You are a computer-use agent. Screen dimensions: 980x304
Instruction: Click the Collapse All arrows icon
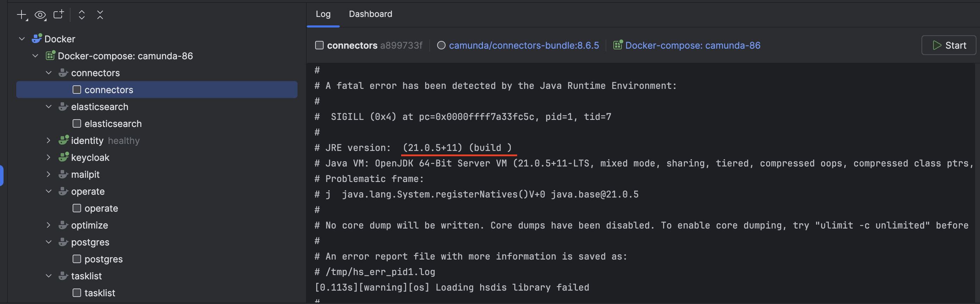pyautogui.click(x=100, y=15)
